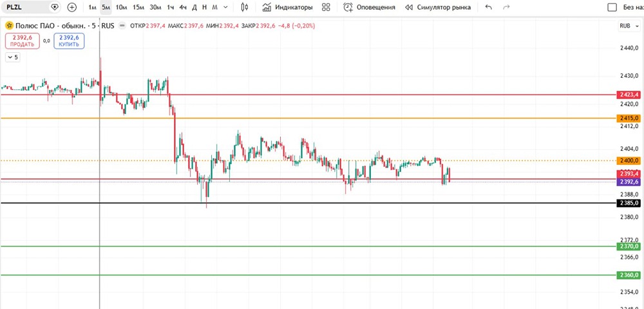The image size is (644, 309).
Task: Select the 1м timeframe
Action: (x=92, y=7)
